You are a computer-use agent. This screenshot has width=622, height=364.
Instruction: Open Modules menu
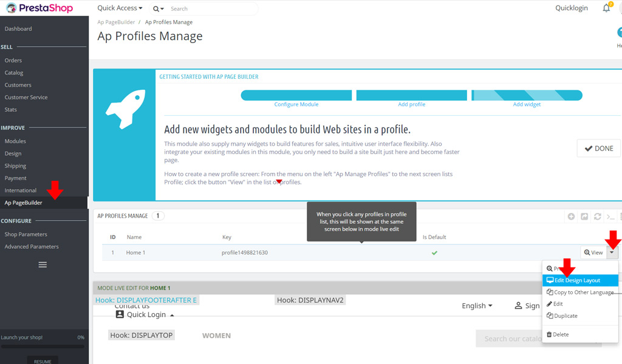tap(15, 141)
